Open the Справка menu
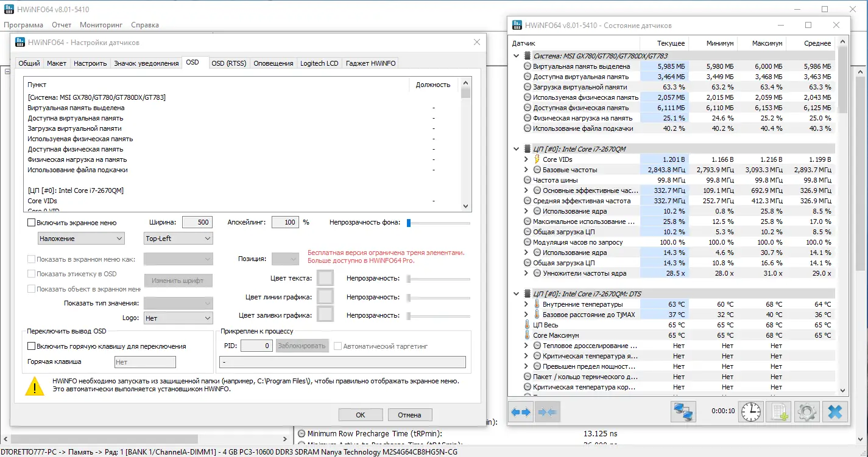Image resolution: width=868 pixels, height=457 pixels. [x=145, y=25]
